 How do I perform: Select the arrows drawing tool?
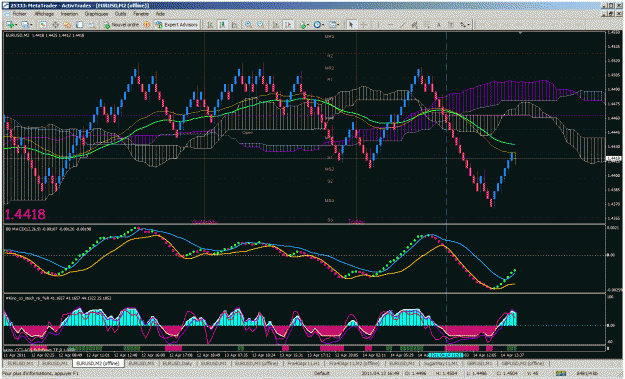click(463, 25)
